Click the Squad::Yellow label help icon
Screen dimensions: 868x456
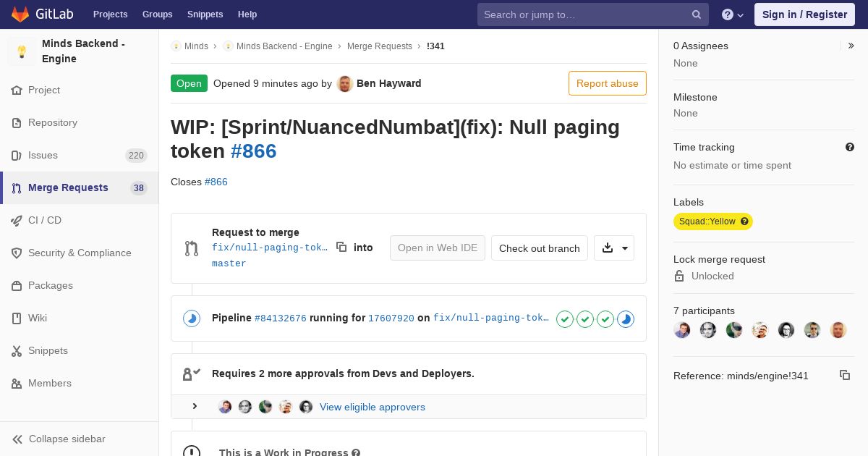click(744, 221)
